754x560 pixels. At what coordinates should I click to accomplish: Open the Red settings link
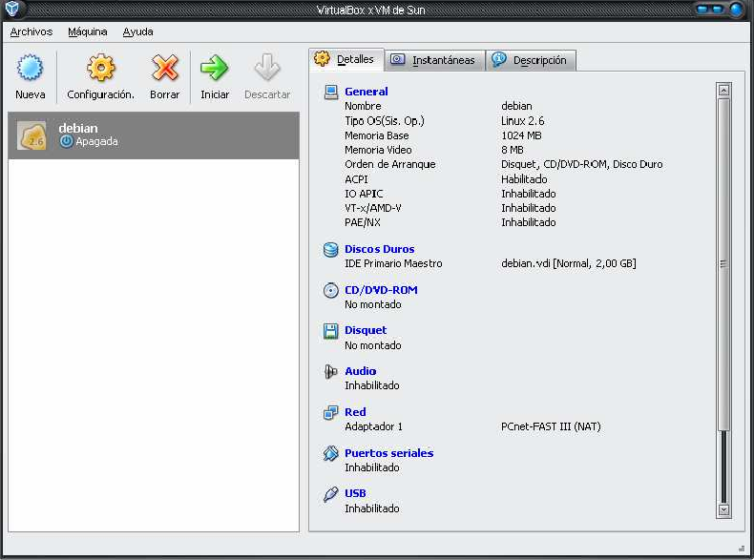355,412
